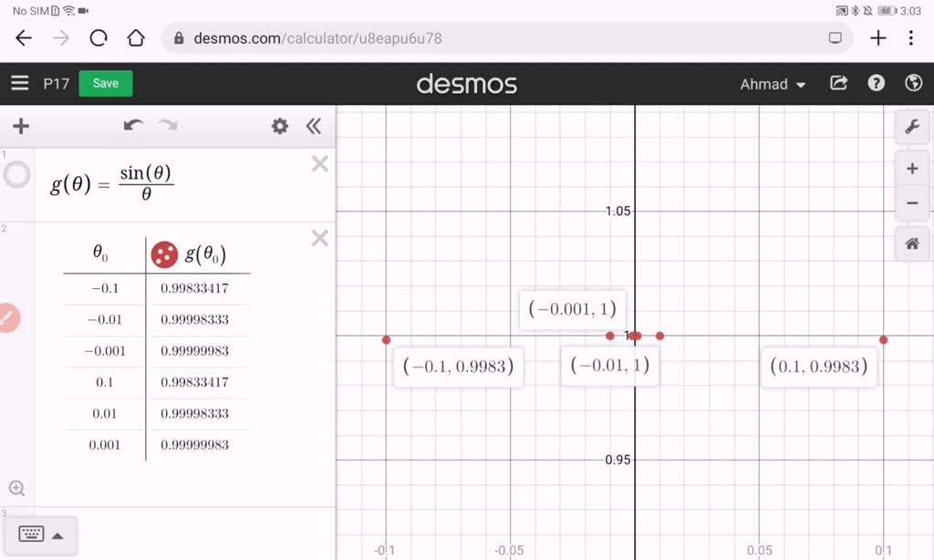Click the P17 graph title

coord(56,83)
